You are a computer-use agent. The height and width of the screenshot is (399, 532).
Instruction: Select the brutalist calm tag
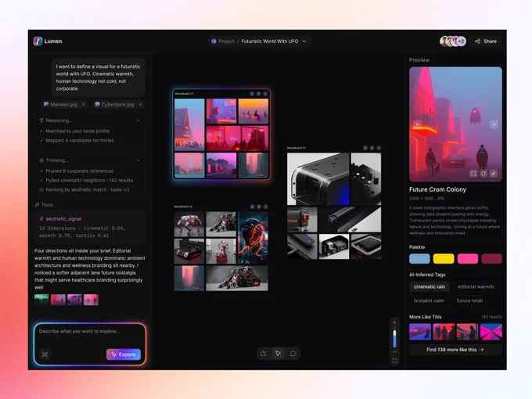pyautogui.click(x=429, y=300)
